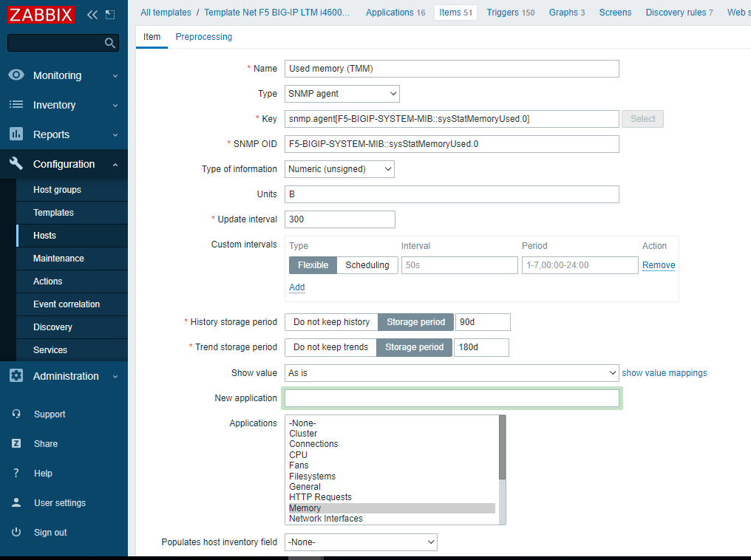Select Memory in Applications list
This screenshot has width=751, height=560.
point(392,508)
